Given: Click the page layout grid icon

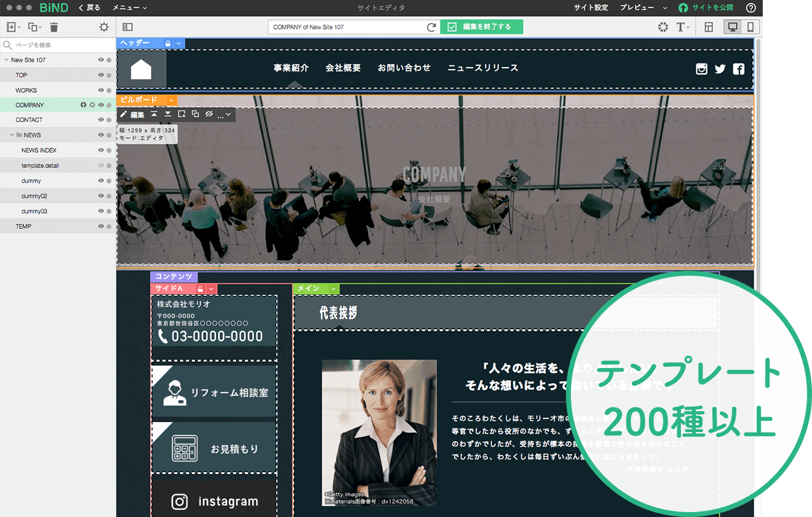Looking at the screenshot, I should [x=709, y=27].
